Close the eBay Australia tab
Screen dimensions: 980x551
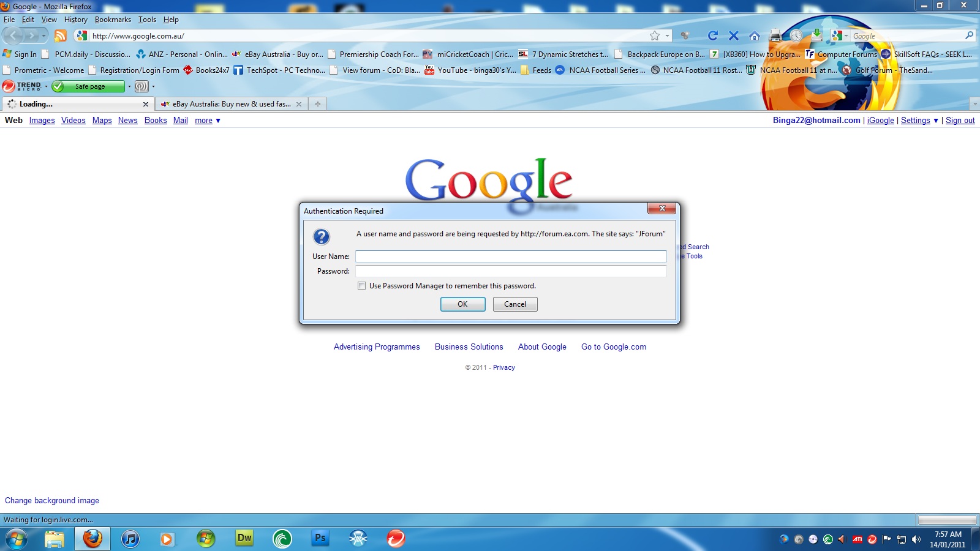(299, 104)
